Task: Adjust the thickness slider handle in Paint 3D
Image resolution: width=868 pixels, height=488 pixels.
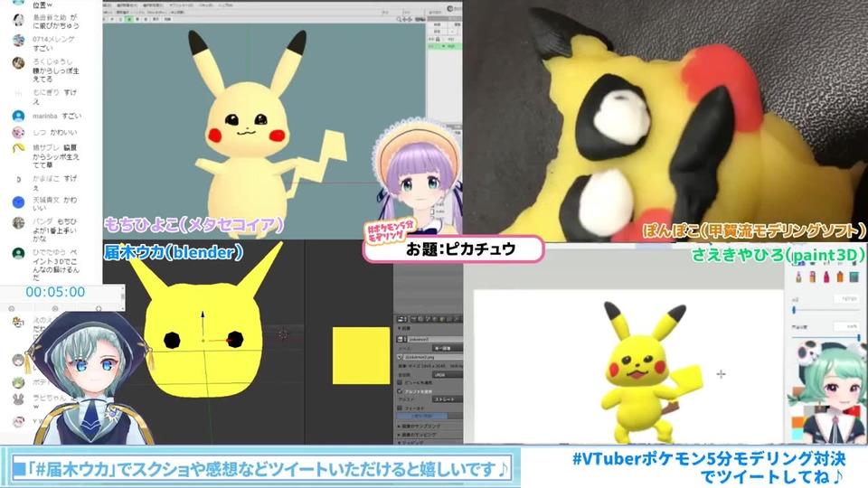Action: pyautogui.click(x=794, y=310)
